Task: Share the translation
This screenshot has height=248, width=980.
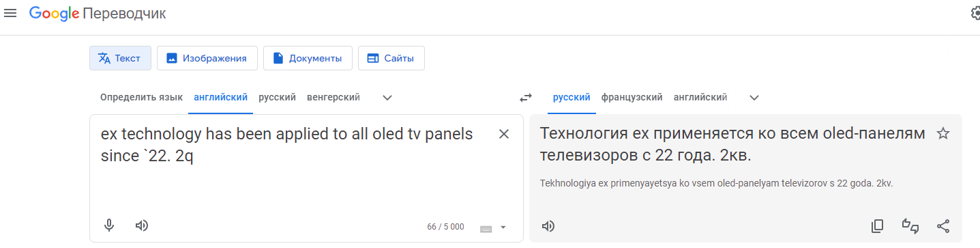Action: 943,226
